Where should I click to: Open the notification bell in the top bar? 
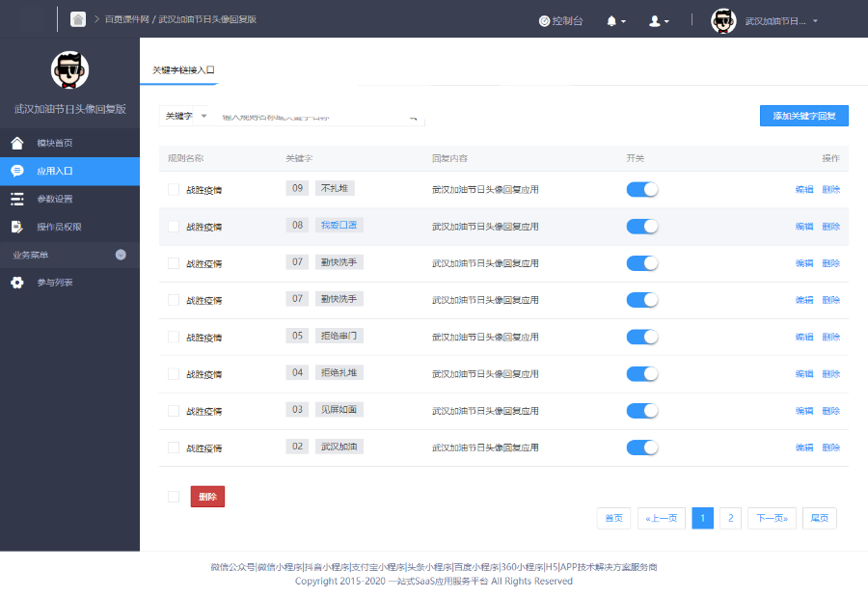pos(611,20)
